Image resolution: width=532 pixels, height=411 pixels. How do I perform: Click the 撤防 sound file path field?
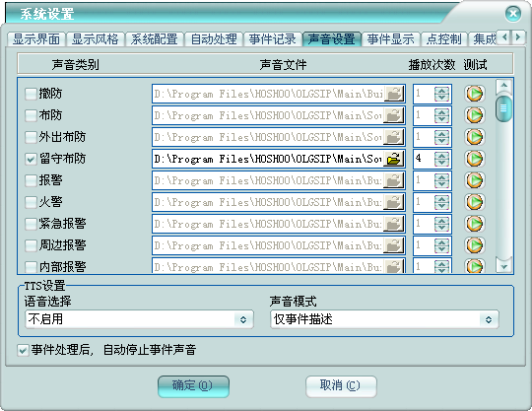point(268,94)
